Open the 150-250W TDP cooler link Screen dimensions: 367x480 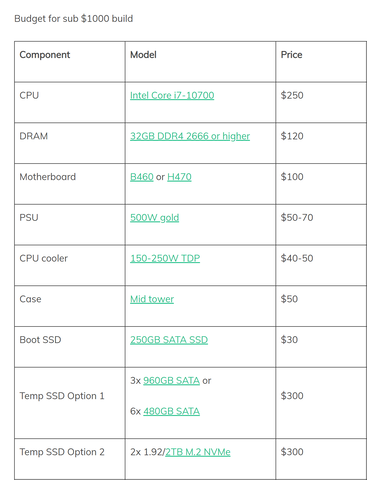point(165,258)
